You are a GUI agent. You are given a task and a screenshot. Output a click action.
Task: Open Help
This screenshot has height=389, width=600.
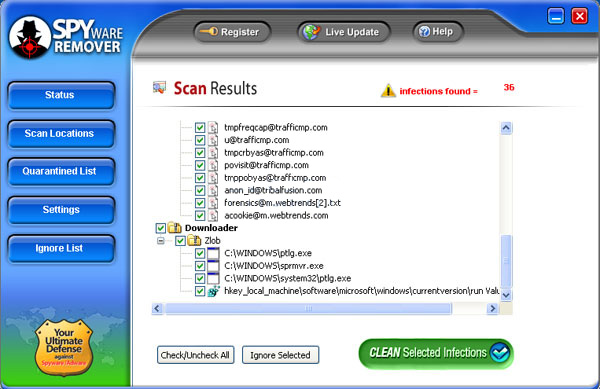438,31
